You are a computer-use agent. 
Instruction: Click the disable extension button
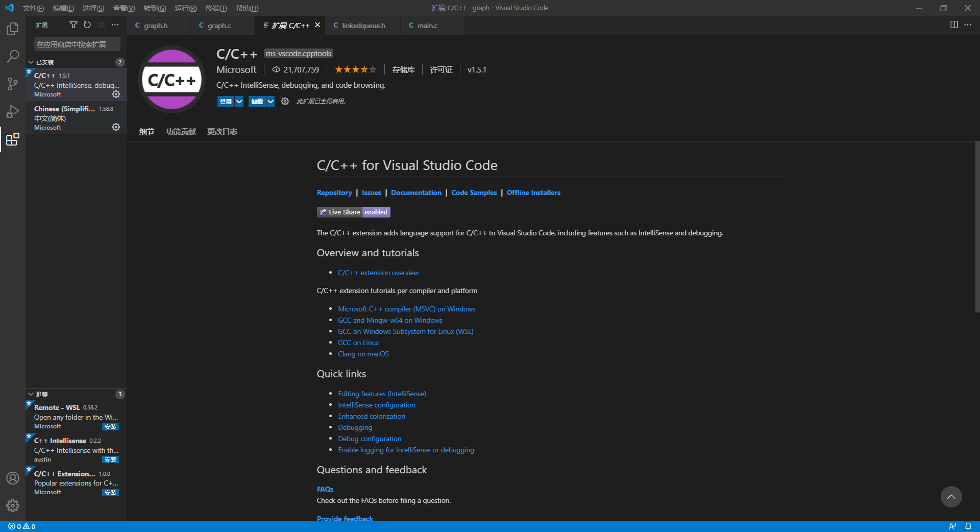click(226, 102)
